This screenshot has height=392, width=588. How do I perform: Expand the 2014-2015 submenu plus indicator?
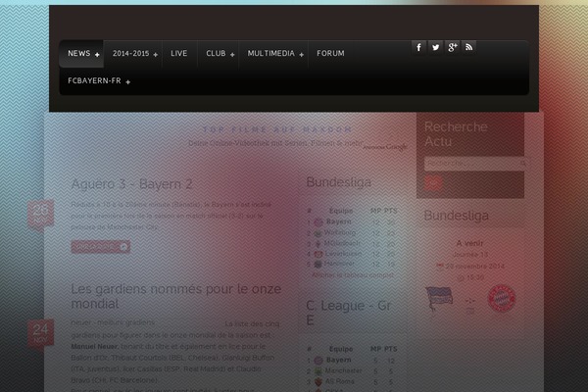coord(155,55)
